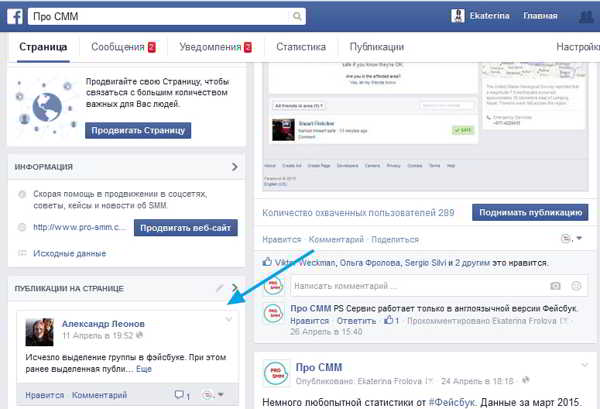This screenshot has width=600, height=409.
Task: Click the comment bubble icon on Леонов's post
Action: pos(179,394)
